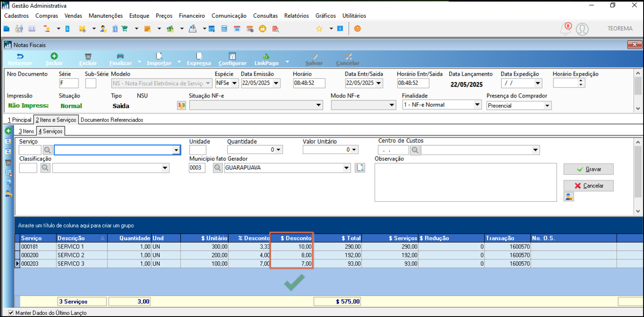
Task: Click the magnifier beside Serviço code field
Action: 48,150
